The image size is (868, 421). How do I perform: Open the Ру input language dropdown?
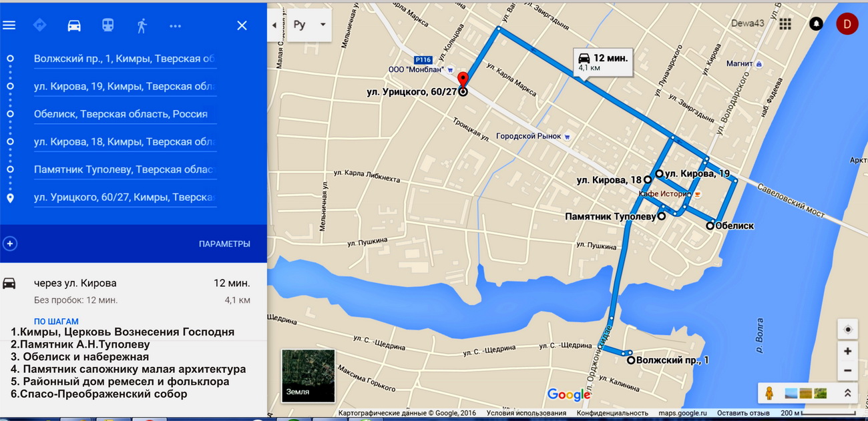point(310,25)
